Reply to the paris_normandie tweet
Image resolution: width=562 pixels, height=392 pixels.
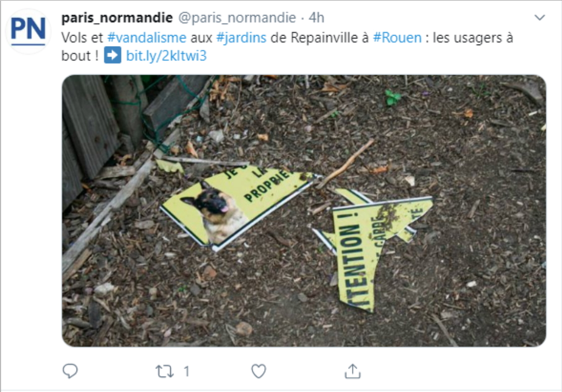[70, 371]
